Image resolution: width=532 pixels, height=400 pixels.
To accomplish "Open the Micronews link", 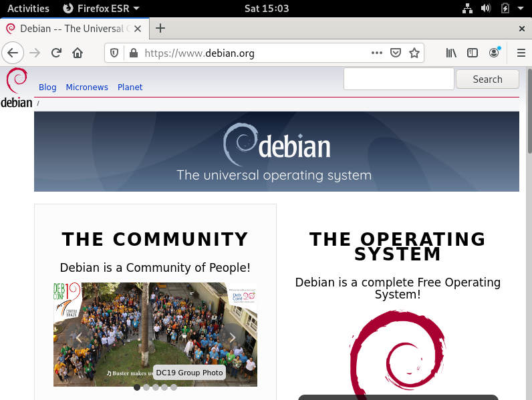I will pos(87,87).
